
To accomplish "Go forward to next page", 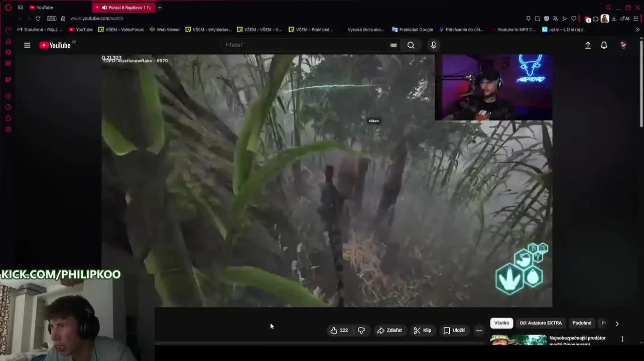I will (29, 19).
